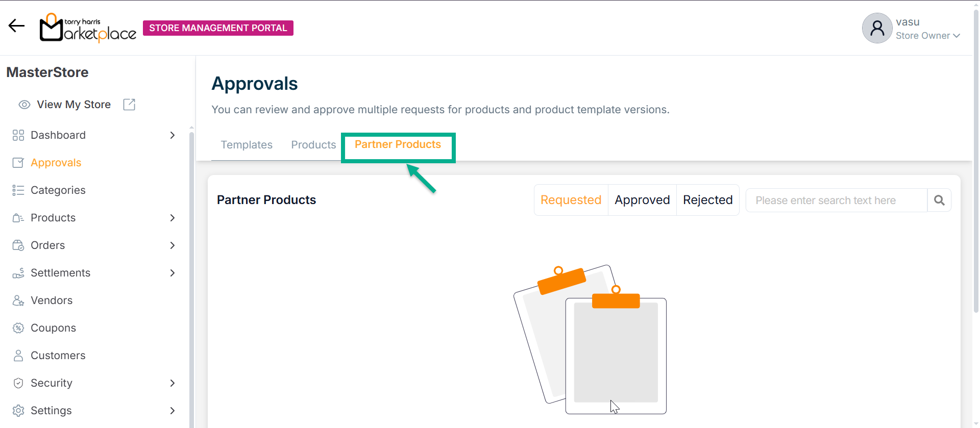This screenshot has height=428, width=980.
Task: Open the Store Owner account dropdown
Action: tap(956, 36)
